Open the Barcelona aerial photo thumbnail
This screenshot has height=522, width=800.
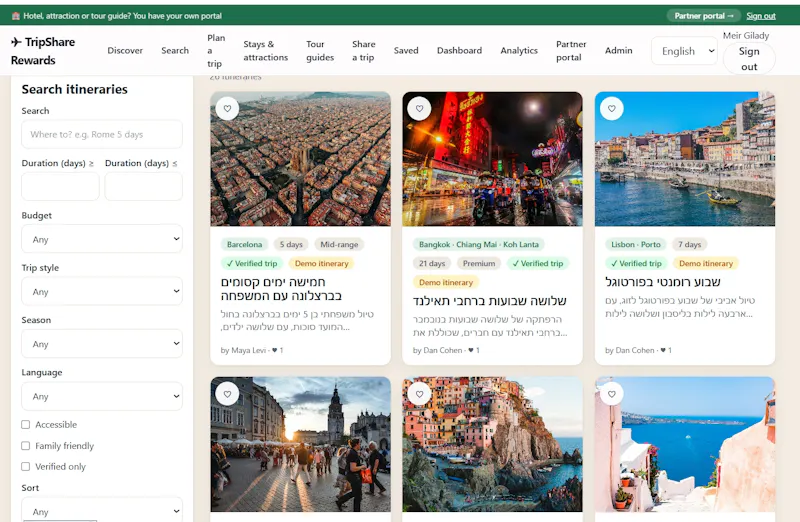301,159
